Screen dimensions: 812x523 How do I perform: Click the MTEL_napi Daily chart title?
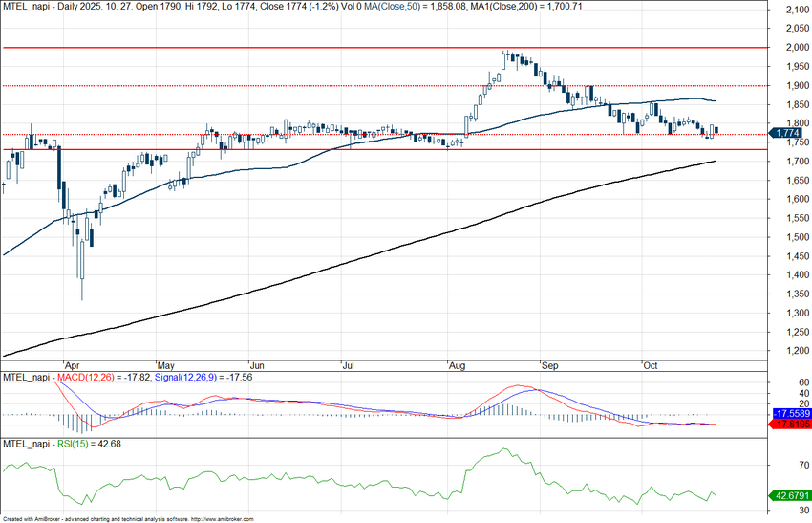click(57, 6)
